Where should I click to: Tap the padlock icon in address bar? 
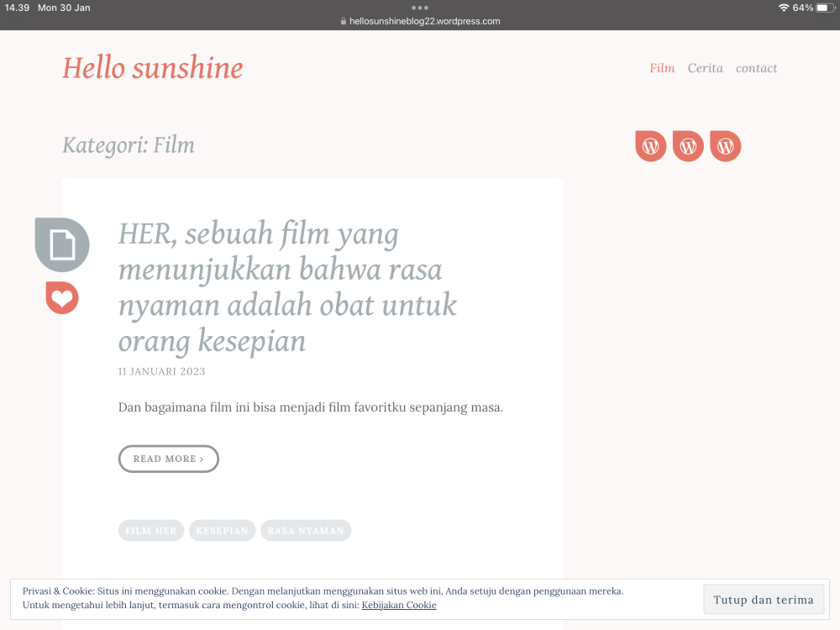[344, 22]
